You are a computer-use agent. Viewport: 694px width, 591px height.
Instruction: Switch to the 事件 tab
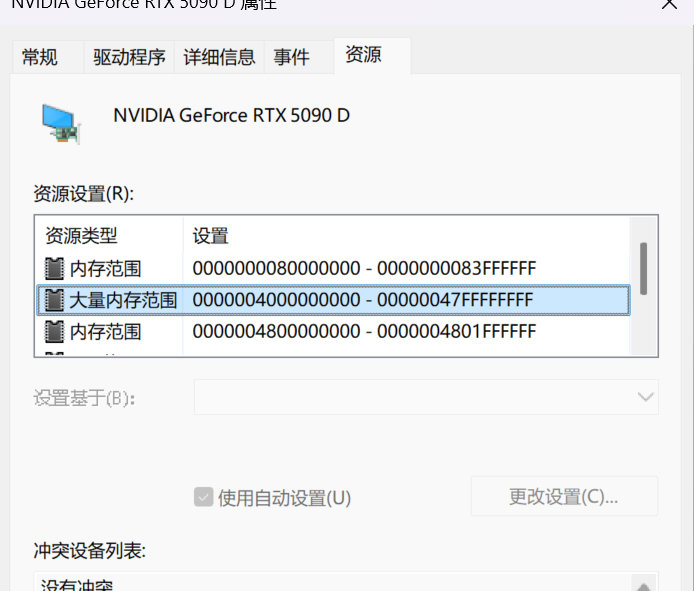coord(299,57)
